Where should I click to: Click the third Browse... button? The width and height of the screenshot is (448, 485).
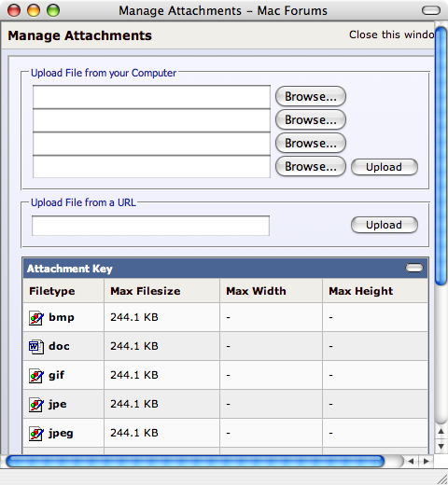coord(311,143)
